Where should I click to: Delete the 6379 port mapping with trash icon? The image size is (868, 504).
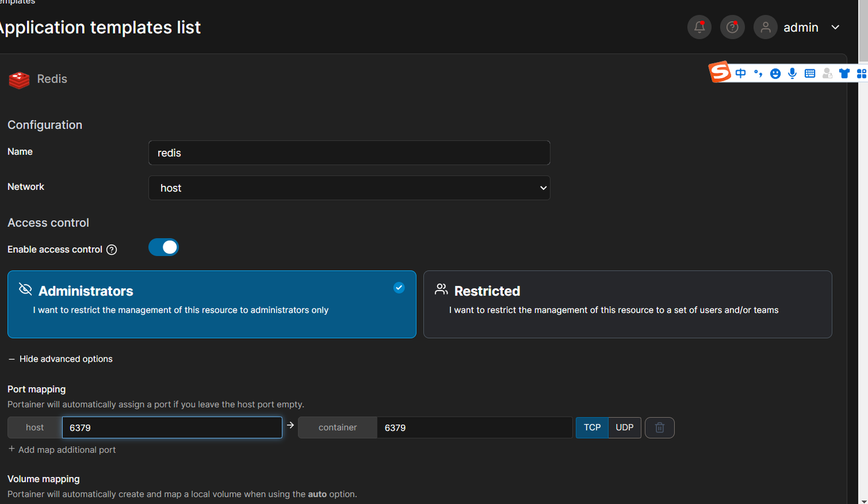659,427
